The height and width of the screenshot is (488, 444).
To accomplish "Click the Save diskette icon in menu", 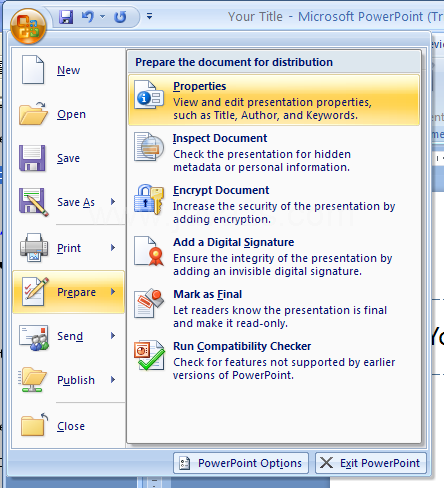I will pyautogui.click(x=32, y=158).
